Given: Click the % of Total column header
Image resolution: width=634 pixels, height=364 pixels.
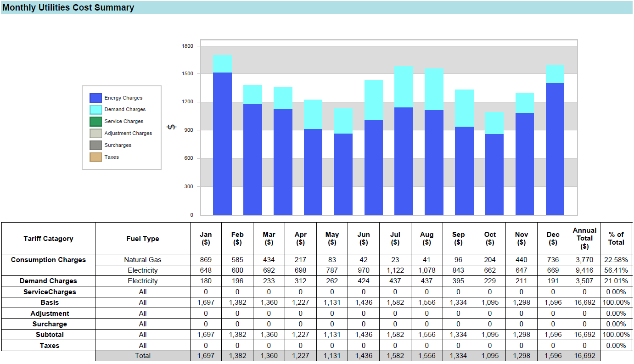Looking at the screenshot, I should click(x=616, y=238).
